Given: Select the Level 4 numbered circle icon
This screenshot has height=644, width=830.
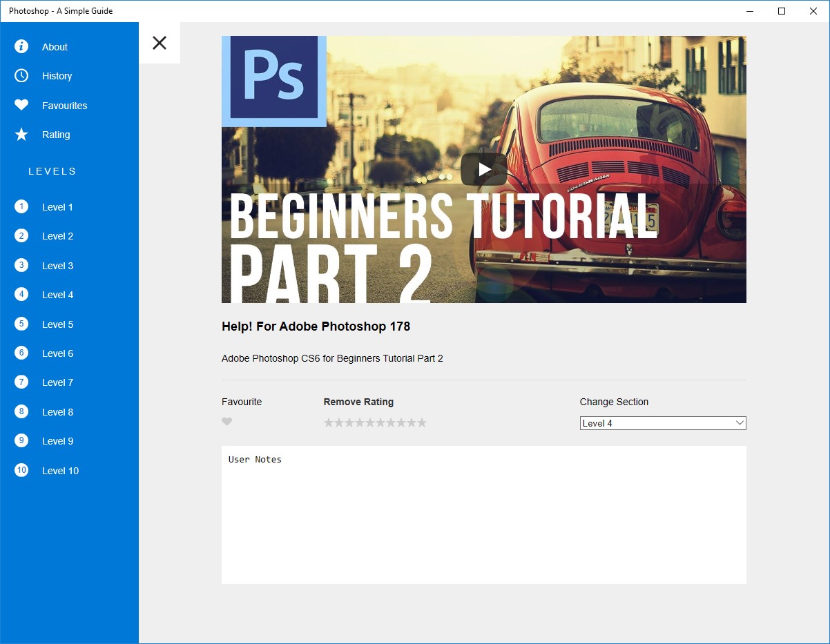Looking at the screenshot, I should [x=21, y=294].
